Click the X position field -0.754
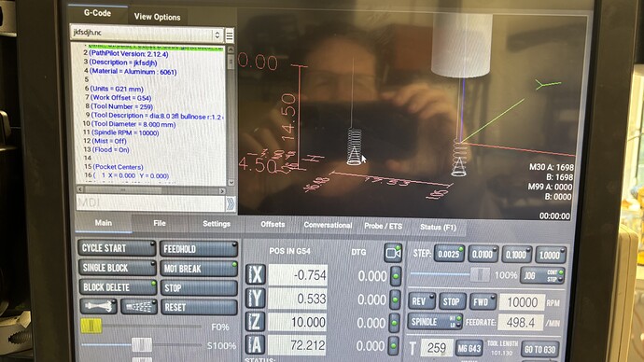 (298, 275)
